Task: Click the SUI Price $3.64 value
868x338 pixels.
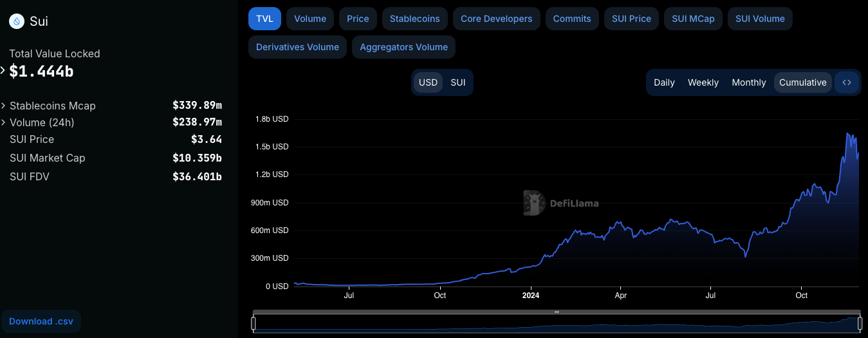Action: [207, 139]
